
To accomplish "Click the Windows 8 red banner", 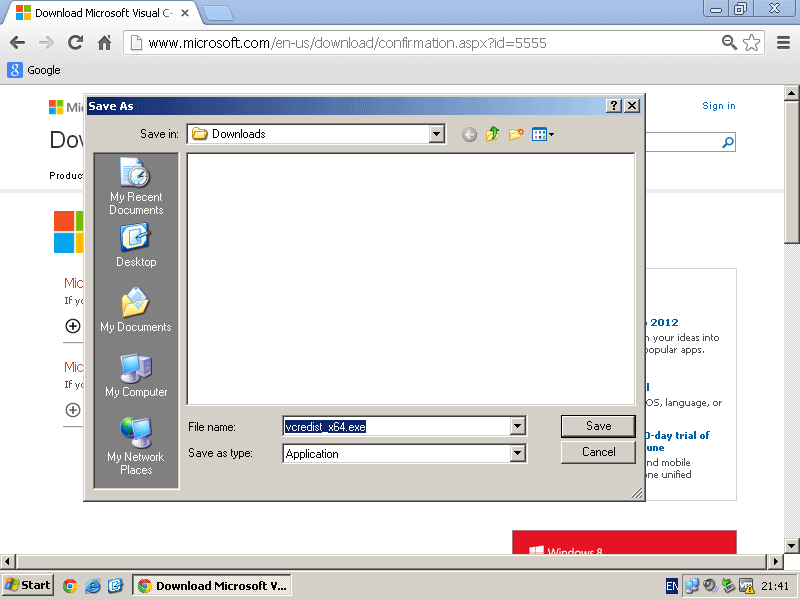I will [624, 542].
